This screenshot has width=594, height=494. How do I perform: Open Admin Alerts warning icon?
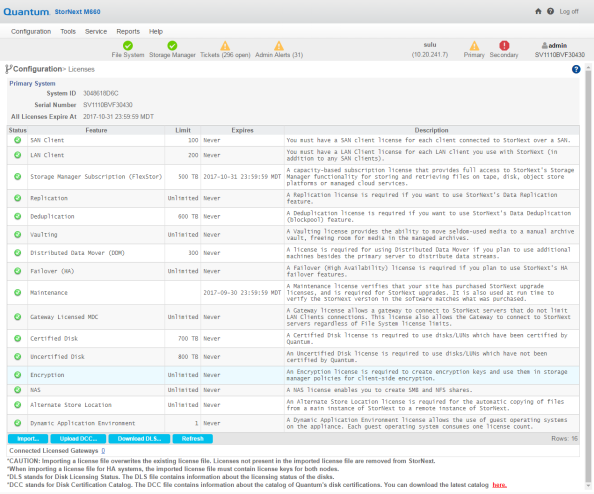click(279, 46)
